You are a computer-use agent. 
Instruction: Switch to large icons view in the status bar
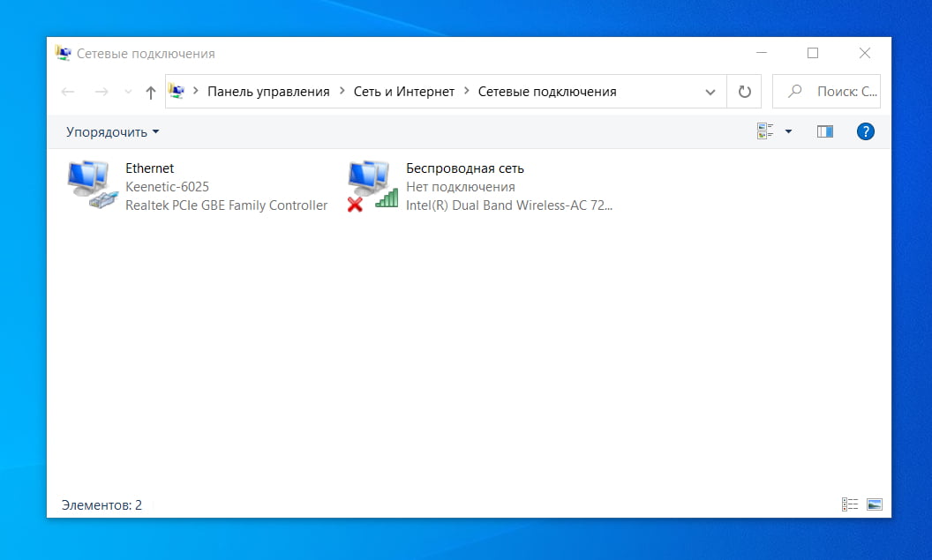tap(875, 504)
